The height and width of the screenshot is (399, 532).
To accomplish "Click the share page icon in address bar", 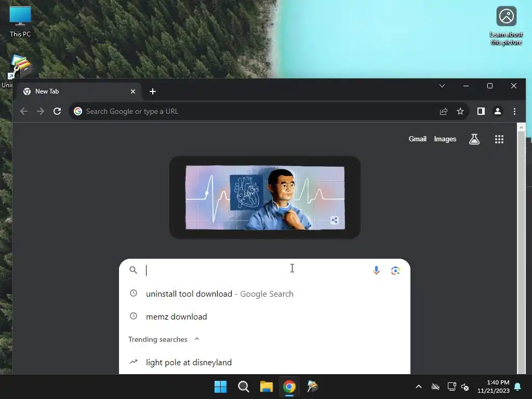I will [444, 111].
